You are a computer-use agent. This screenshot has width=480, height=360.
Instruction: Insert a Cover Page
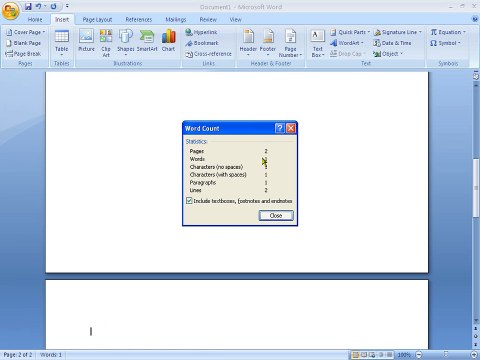(x=26, y=32)
